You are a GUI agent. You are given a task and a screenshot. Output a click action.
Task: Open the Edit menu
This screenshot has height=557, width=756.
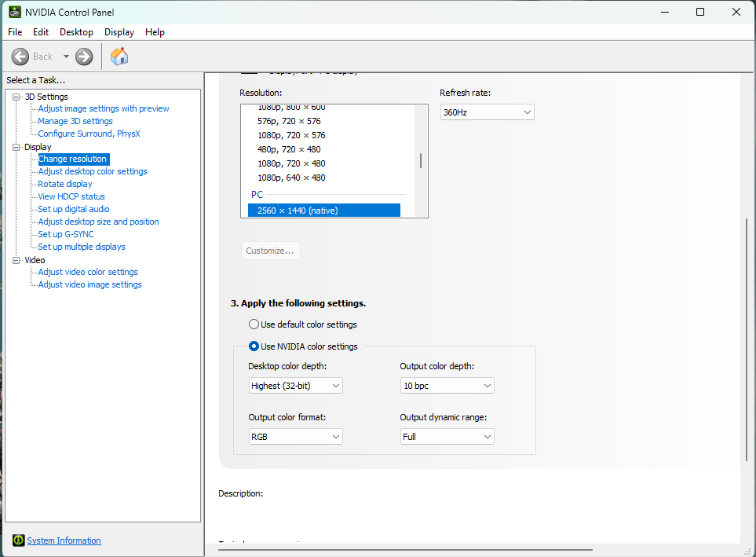coord(41,32)
